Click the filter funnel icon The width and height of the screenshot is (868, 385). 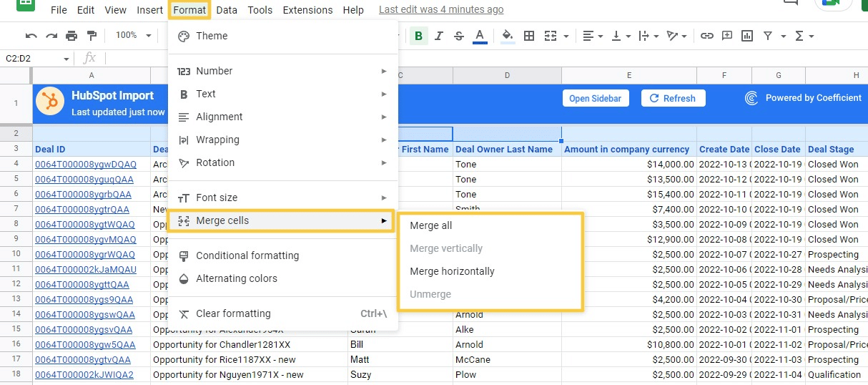[x=768, y=36]
